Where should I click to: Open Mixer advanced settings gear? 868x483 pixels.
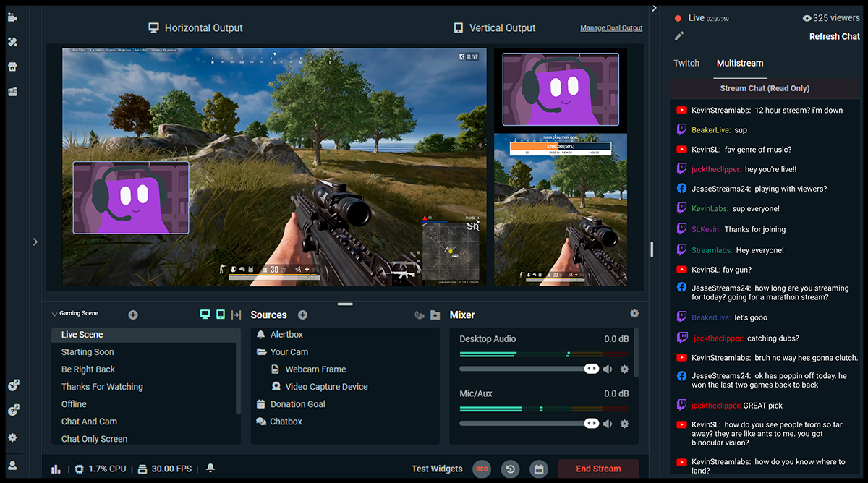634,314
